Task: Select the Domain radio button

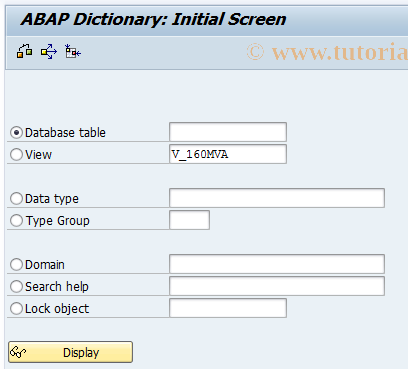Action: [x=16, y=265]
